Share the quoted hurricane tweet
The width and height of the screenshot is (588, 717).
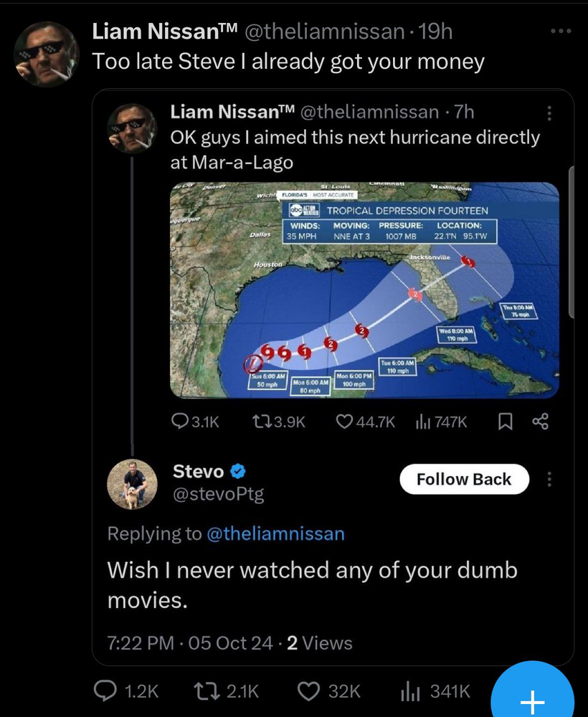click(x=540, y=422)
